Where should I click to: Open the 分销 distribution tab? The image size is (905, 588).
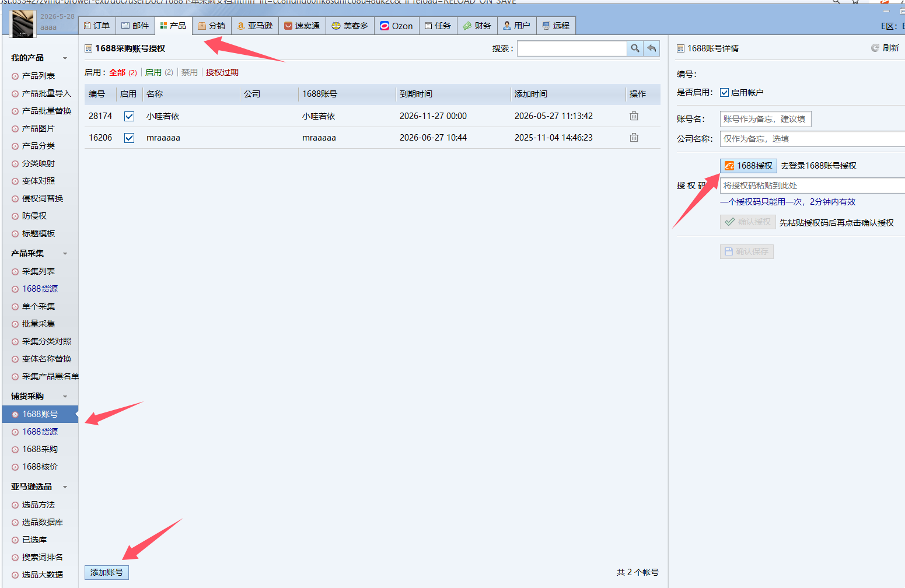(x=212, y=26)
